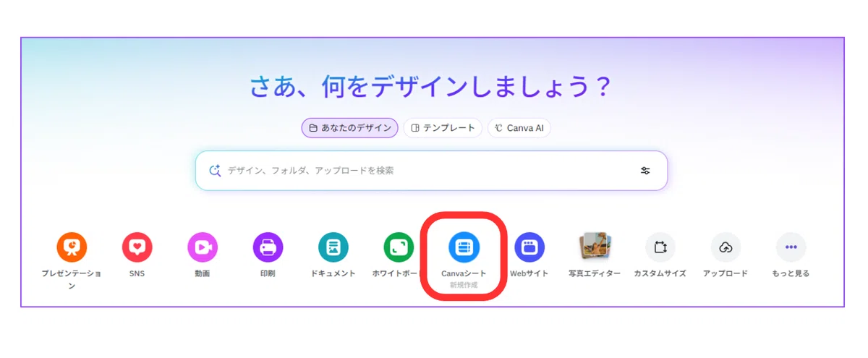Focus the デザイン、フォルダ、アップロードを検索 search field
Image resolution: width=868 pixels, height=358 pixels.
431,171
